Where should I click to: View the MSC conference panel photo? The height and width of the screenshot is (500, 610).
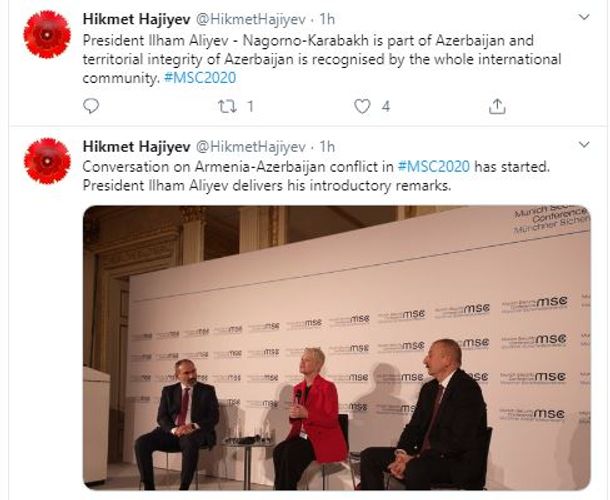337,347
